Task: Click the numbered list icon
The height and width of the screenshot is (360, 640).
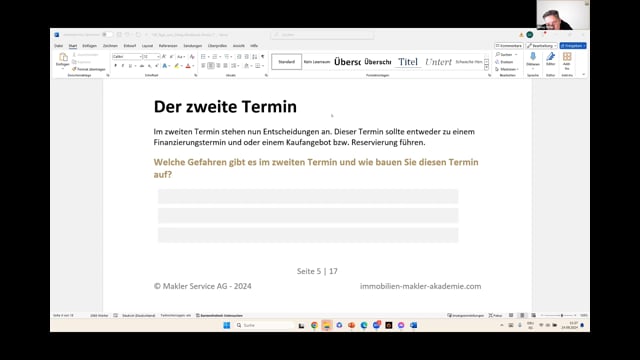Action: 215,57
